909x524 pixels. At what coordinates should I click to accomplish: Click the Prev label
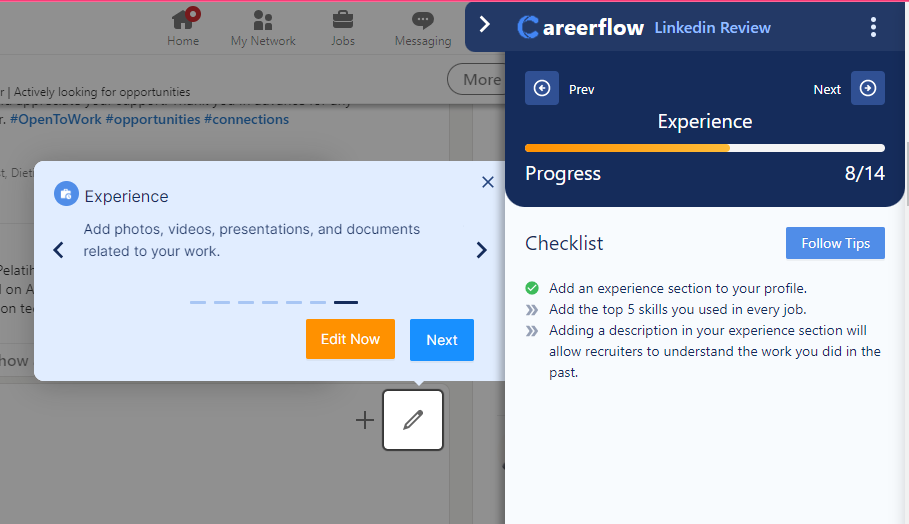tap(581, 89)
